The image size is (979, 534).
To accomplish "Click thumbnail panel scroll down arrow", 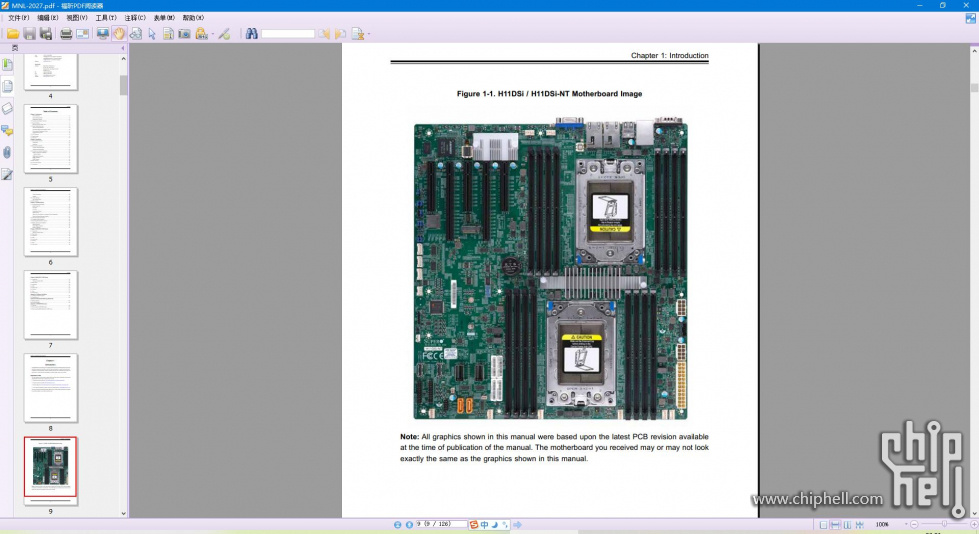I will click(124, 513).
